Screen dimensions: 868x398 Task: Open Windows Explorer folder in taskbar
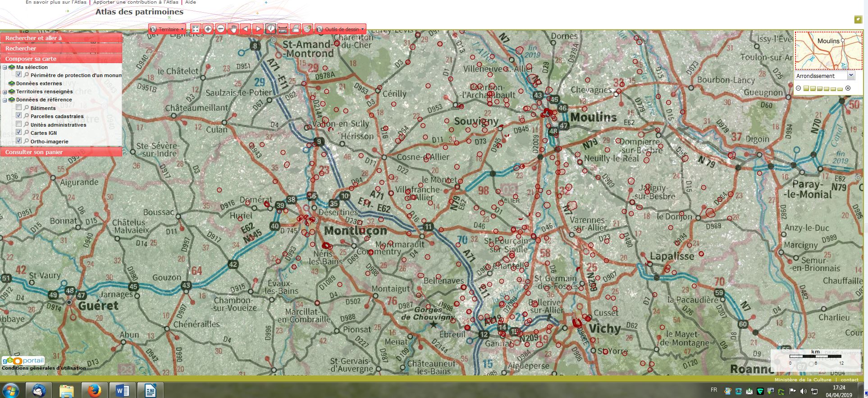[x=66, y=390]
